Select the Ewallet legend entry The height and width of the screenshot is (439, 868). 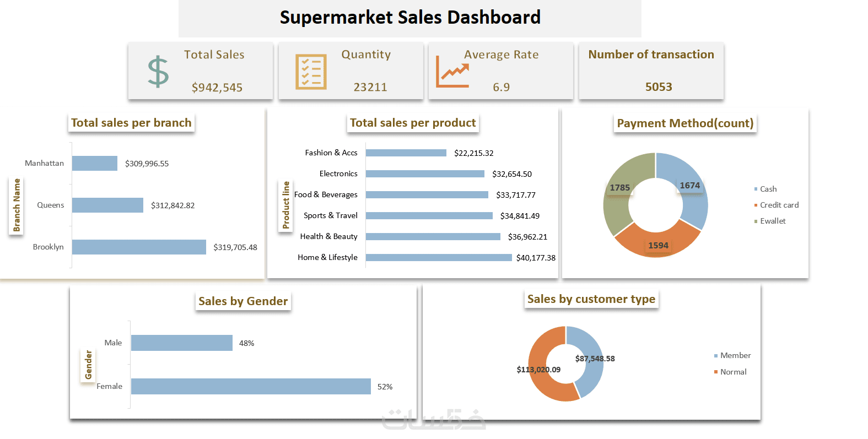pyautogui.click(x=773, y=221)
